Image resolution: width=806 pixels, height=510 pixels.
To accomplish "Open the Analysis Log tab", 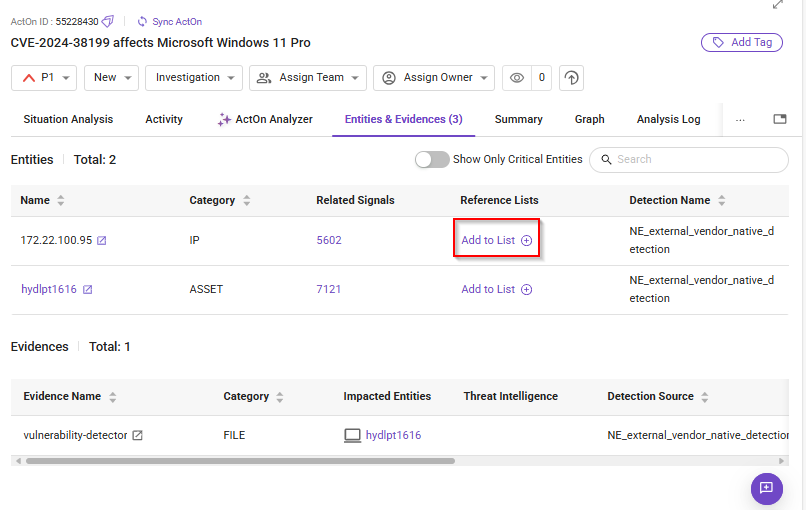I will pyautogui.click(x=668, y=119).
